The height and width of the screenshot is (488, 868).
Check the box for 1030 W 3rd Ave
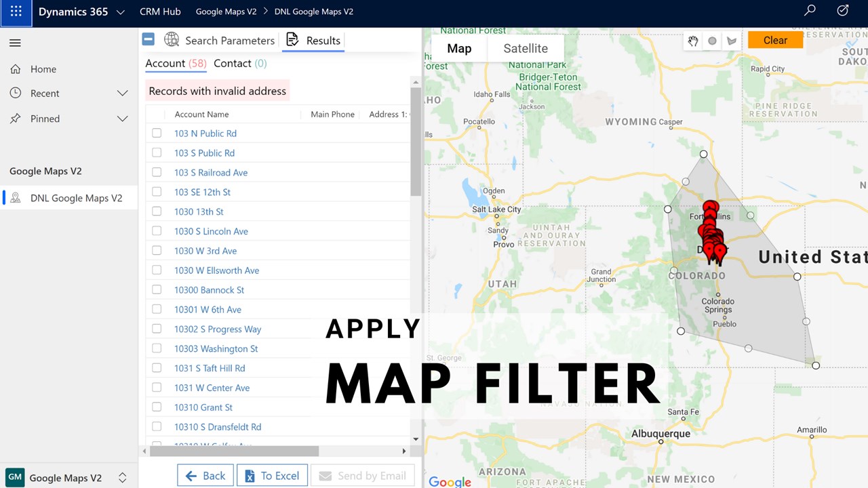click(x=157, y=250)
